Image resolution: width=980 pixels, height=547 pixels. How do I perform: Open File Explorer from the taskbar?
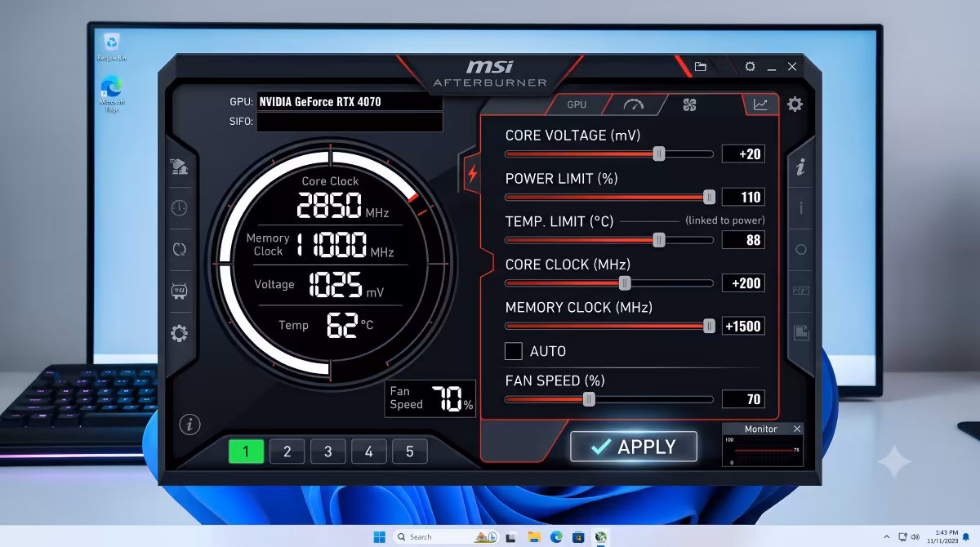pos(534,536)
